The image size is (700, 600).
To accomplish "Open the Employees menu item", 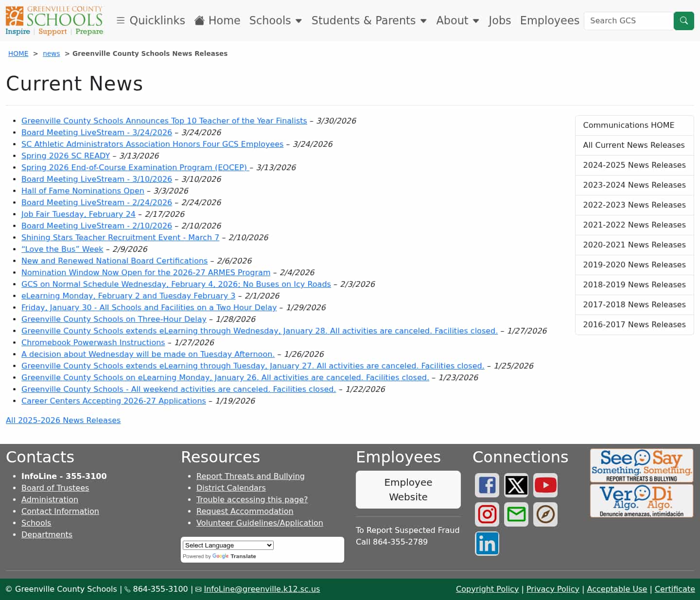I will point(549,20).
